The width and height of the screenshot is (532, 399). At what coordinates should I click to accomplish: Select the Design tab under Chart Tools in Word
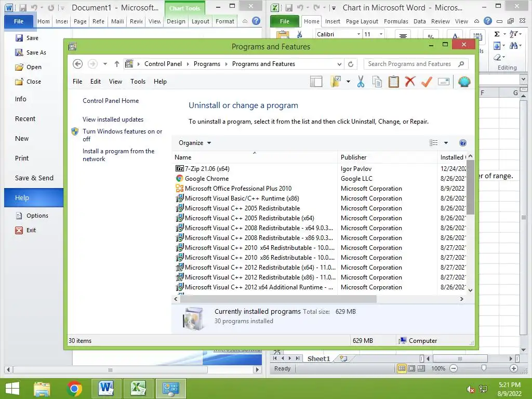[x=176, y=21]
